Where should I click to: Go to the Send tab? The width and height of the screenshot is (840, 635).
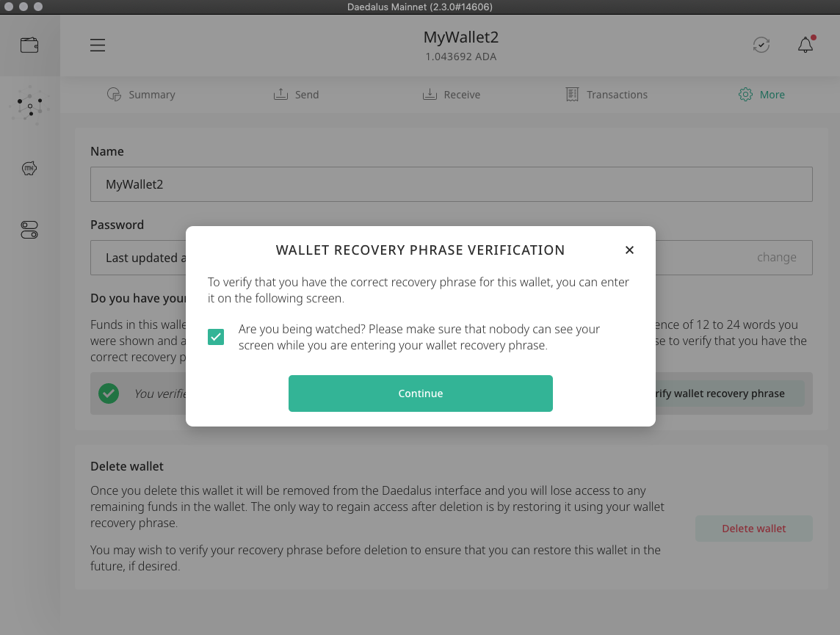[x=296, y=95]
